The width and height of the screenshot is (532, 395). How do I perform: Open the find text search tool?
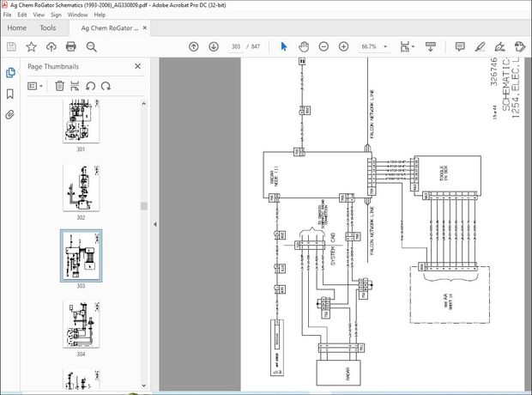tap(91, 46)
